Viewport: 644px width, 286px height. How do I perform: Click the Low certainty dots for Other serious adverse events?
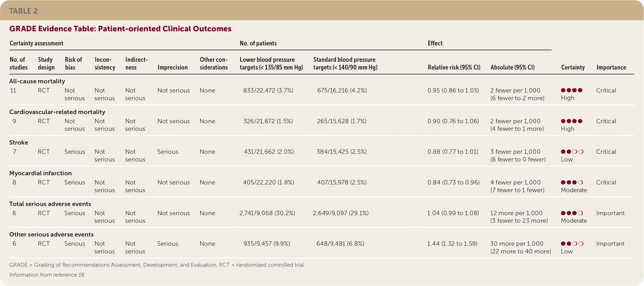click(572, 244)
